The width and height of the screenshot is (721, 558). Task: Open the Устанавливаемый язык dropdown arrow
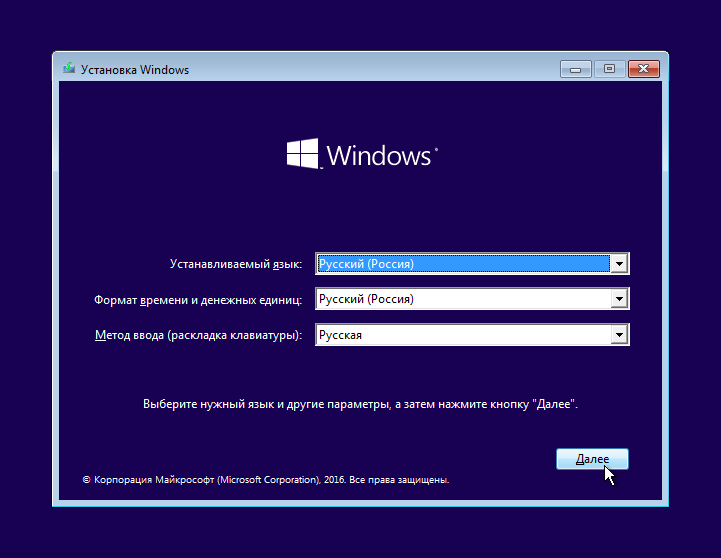[x=619, y=264]
